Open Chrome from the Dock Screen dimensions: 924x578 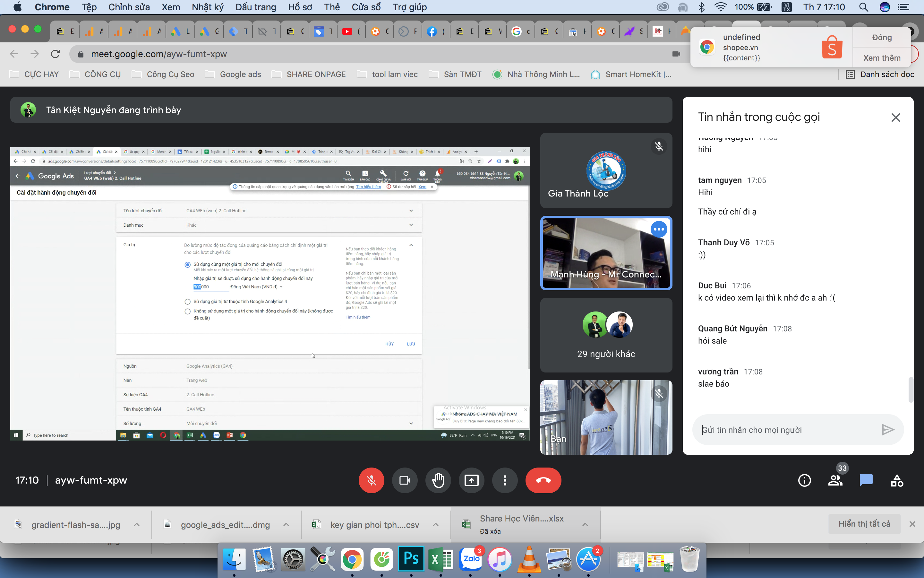point(352,560)
